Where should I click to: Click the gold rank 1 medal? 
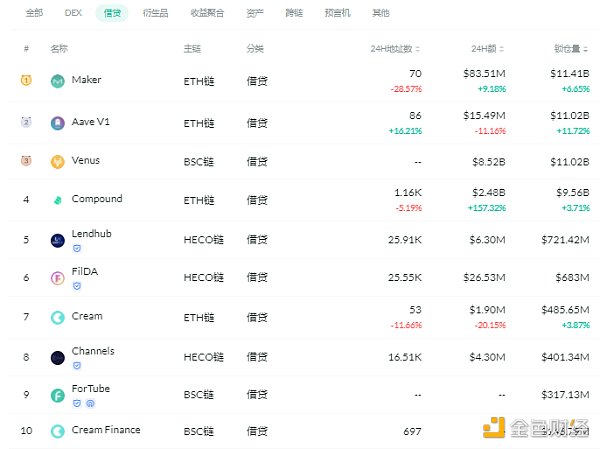26,81
